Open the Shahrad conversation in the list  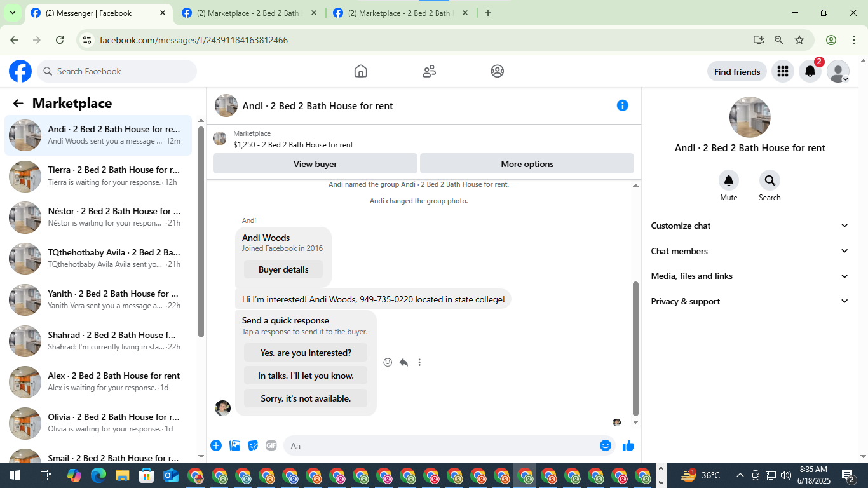tap(98, 341)
